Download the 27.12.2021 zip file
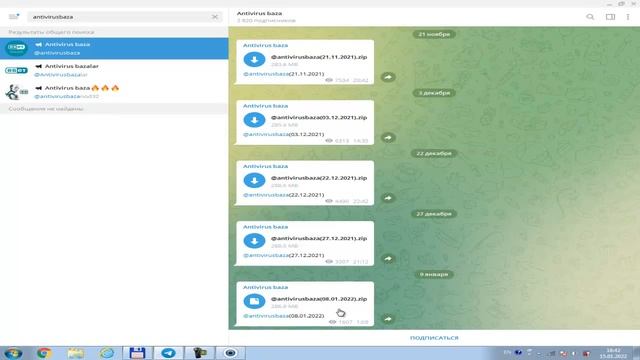Screen dimensions: 640x360 click(254, 241)
